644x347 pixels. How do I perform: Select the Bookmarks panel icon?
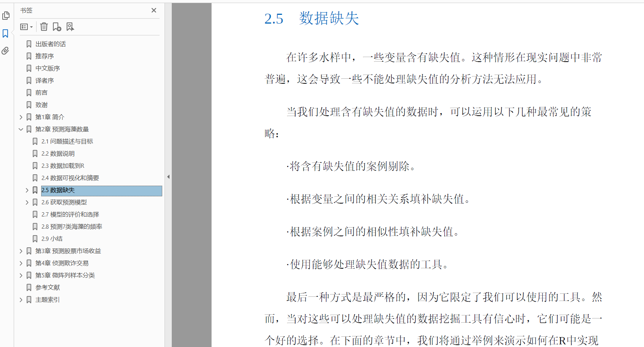click(6, 33)
